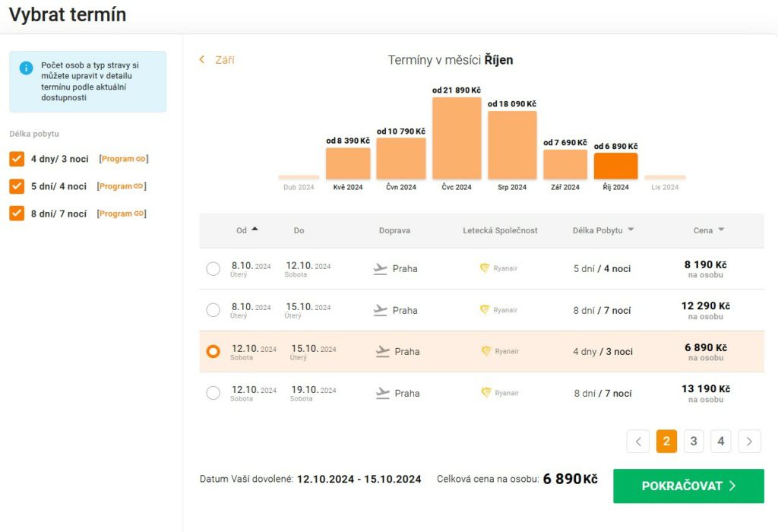The height and width of the screenshot is (532, 778).
Task: Uncheck the 5 dní/ 4 noci checkbox
Action: (17, 186)
